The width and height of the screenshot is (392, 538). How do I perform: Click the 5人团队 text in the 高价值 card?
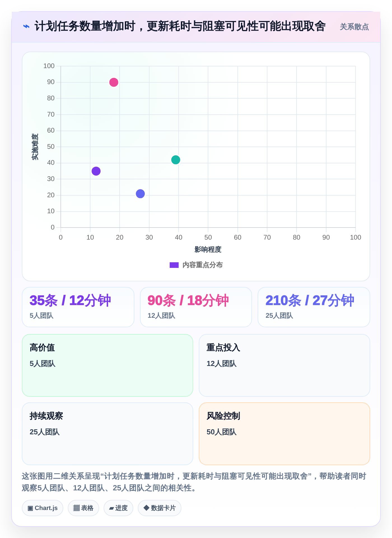point(43,364)
